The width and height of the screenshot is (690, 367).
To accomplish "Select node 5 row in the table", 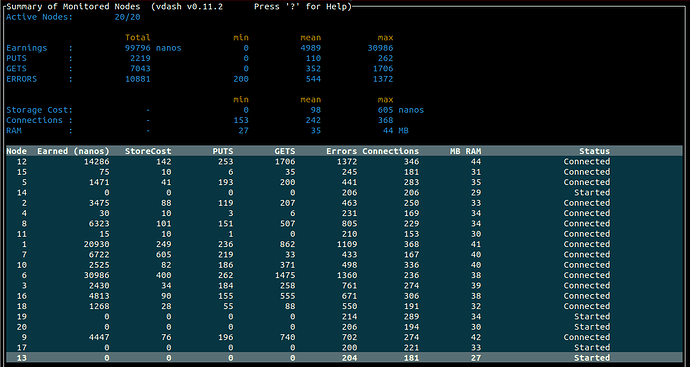I will pyautogui.click(x=345, y=182).
